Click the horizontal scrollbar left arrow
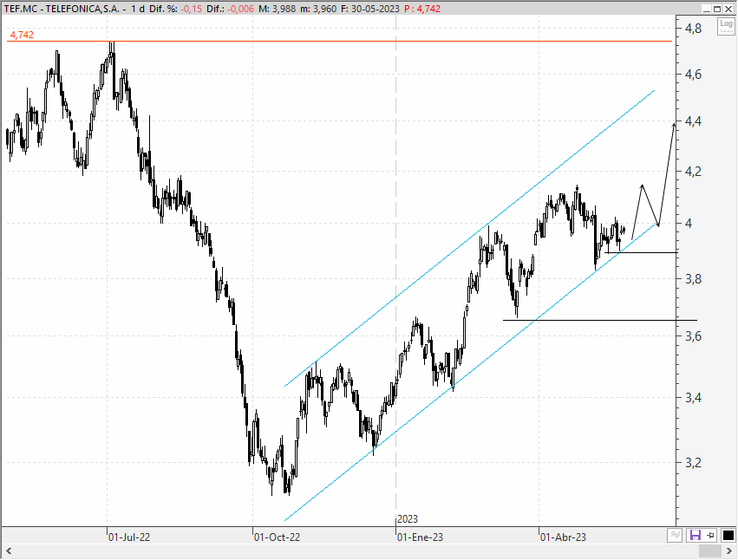738x560 pixels. pyautogui.click(x=9, y=550)
